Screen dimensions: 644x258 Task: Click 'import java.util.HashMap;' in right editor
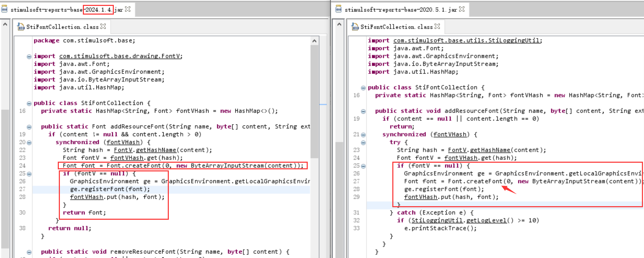(x=413, y=72)
